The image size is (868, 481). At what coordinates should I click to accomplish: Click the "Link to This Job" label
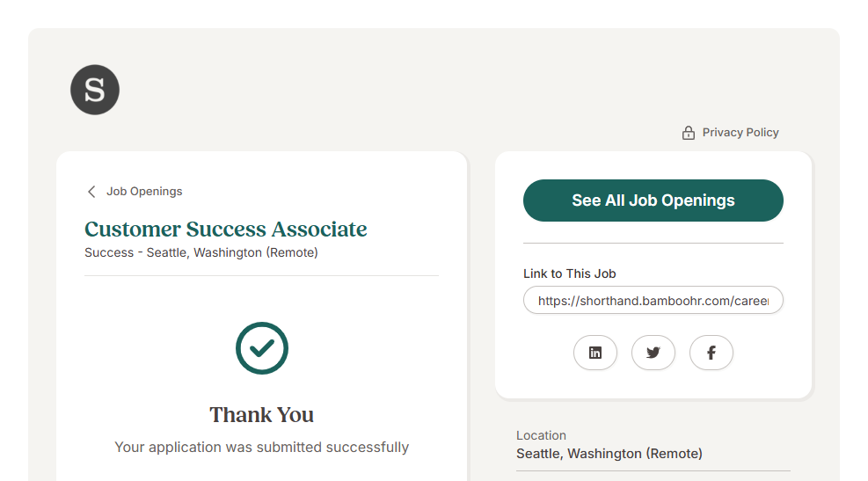(x=570, y=273)
